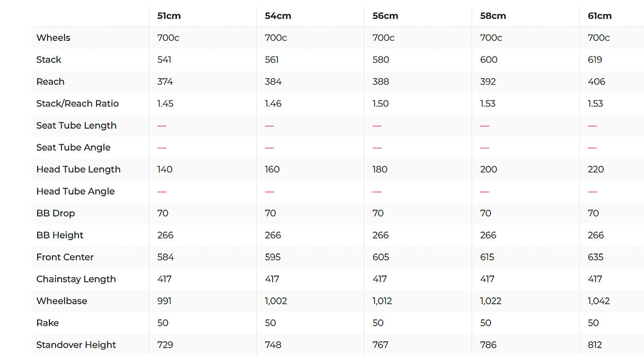Select the Front Center value 615
The height and width of the screenshot is (362, 644).
[x=487, y=257]
